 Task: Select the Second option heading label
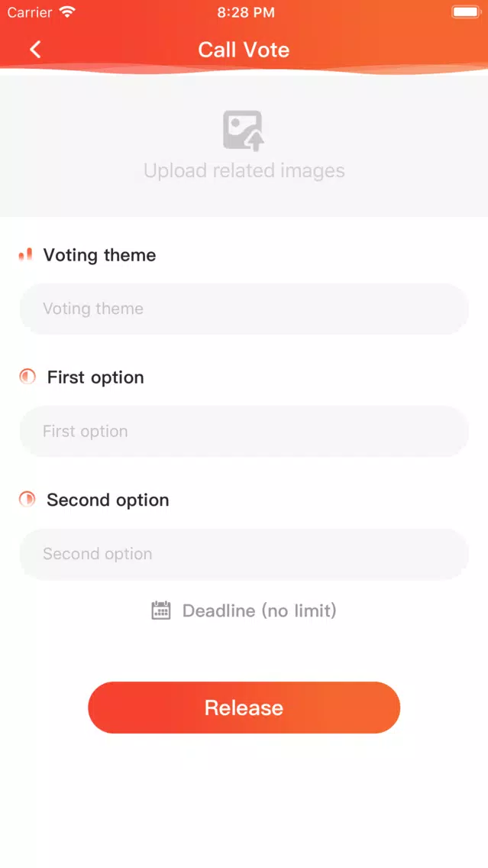click(x=108, y=500)
